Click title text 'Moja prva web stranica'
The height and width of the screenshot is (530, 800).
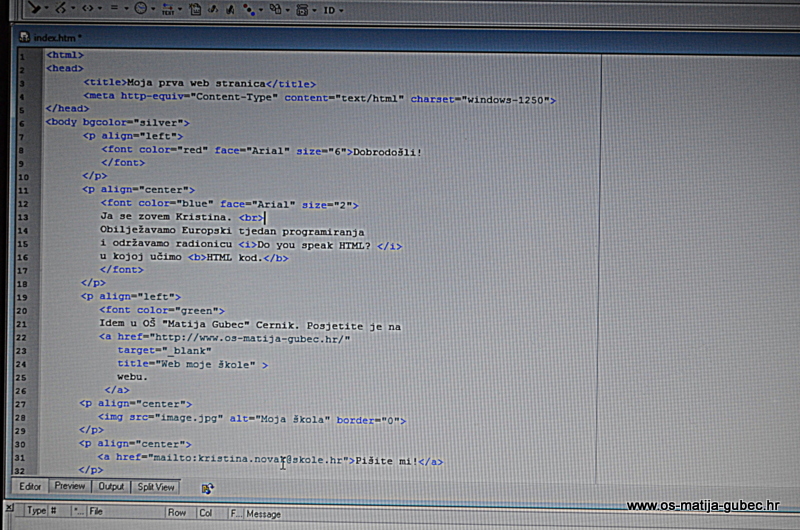[196, 83]
